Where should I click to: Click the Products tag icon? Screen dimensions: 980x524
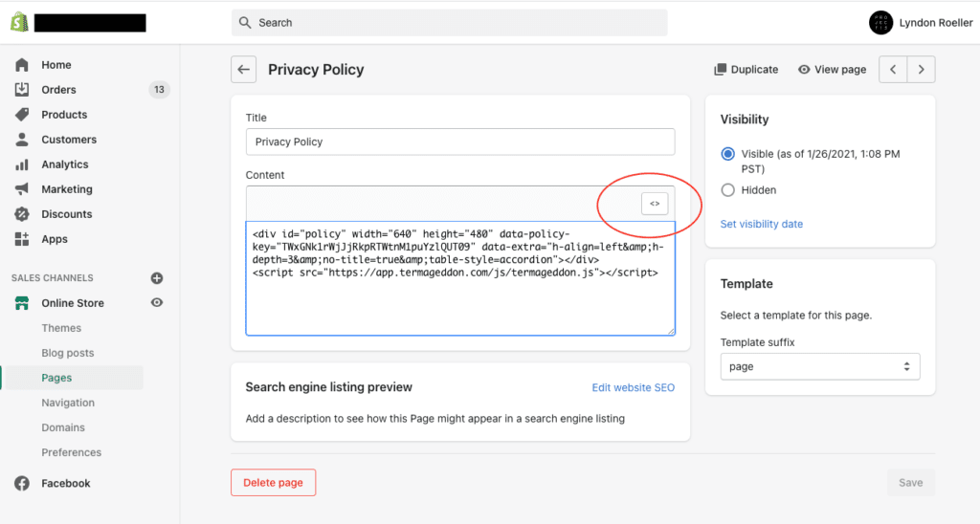pyautogui.click(x=22, y=115)
